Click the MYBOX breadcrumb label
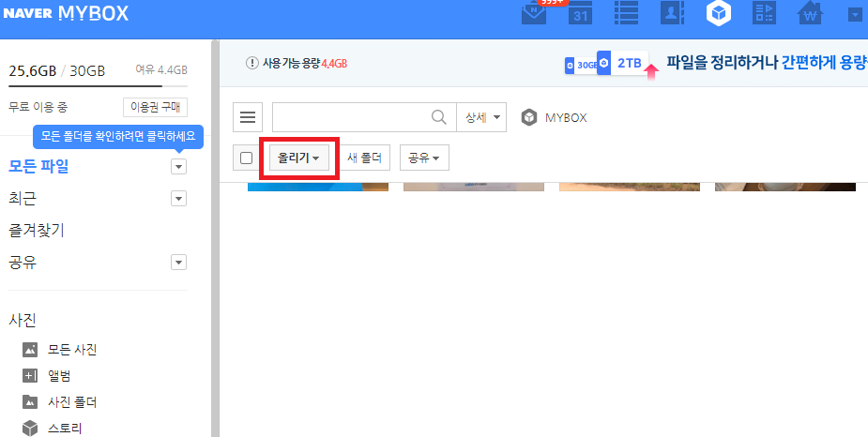Screen dimensions: 868x437 [x=566, y=118]
